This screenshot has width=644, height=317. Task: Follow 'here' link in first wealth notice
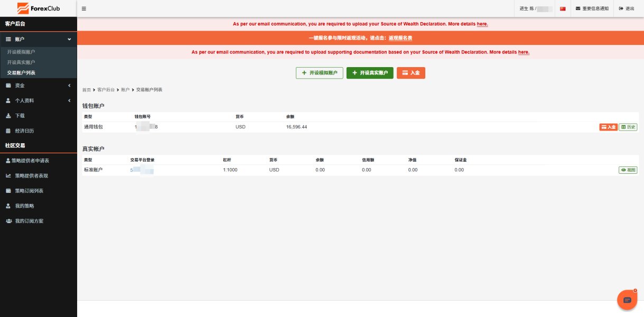click(x=482, y=24)
